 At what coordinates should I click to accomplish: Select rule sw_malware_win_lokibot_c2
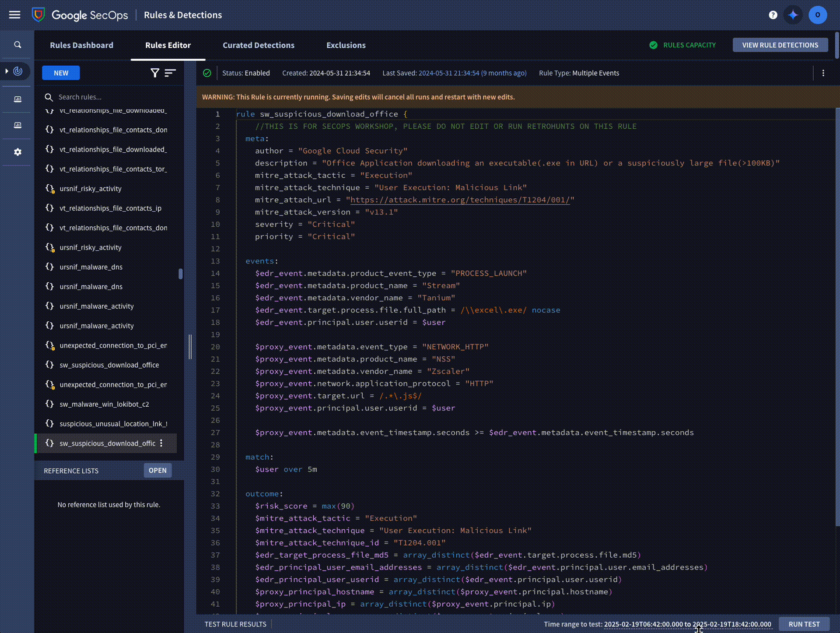tap(104, 404)
